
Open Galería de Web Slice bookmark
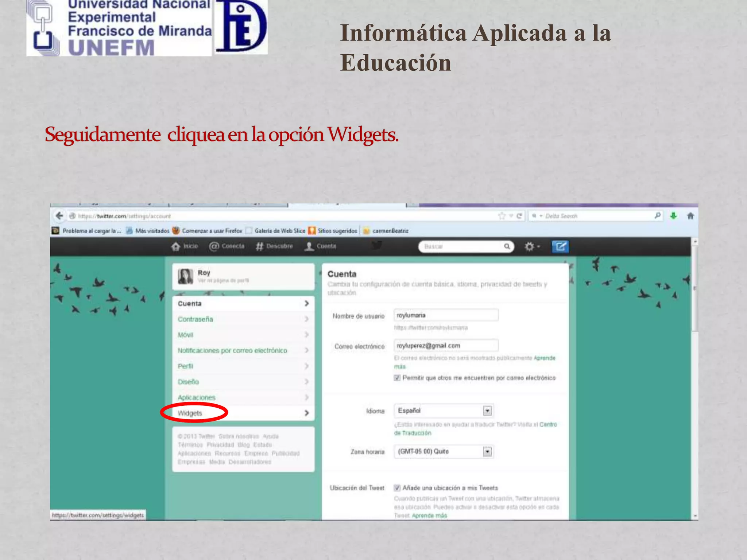click(275, 231)
